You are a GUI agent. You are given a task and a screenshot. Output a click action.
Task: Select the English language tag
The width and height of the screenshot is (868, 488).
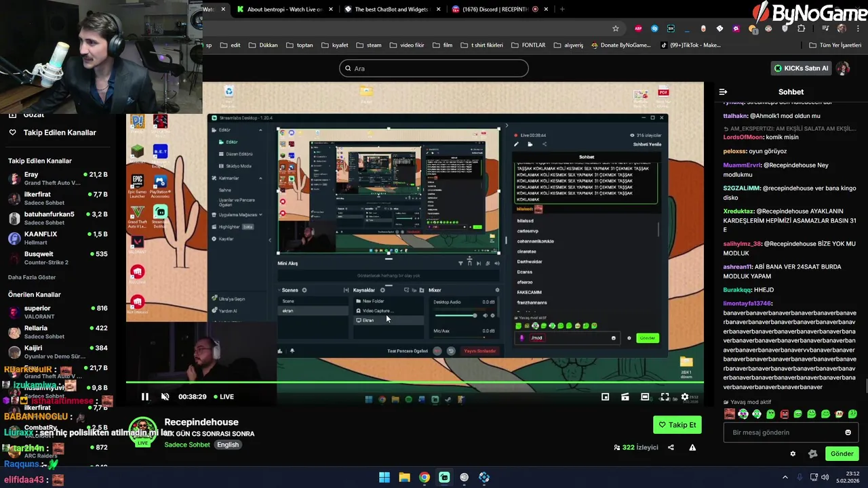click(x=228, y=445)
